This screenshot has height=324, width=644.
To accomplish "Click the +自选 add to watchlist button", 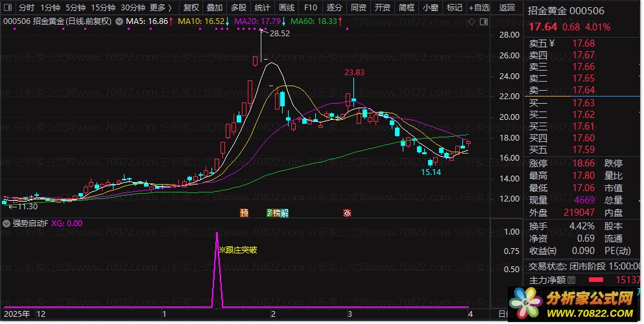I will pos(479,8).
